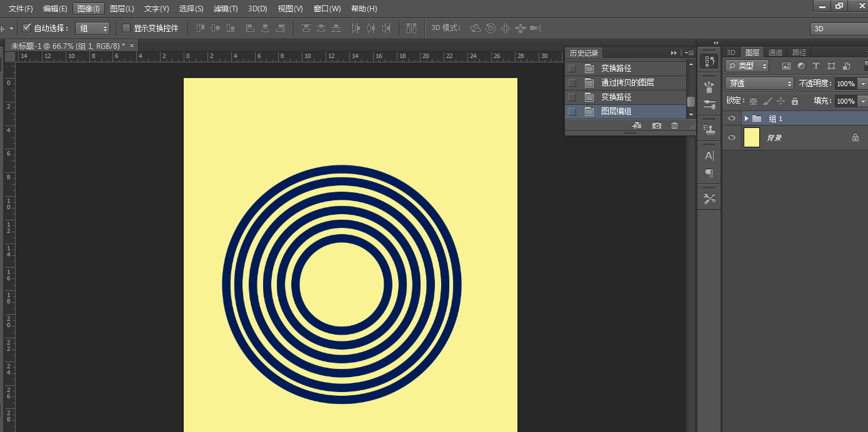Click the align right edges icon
This screenshot has width=868, height=432.
tap(280, 28)
